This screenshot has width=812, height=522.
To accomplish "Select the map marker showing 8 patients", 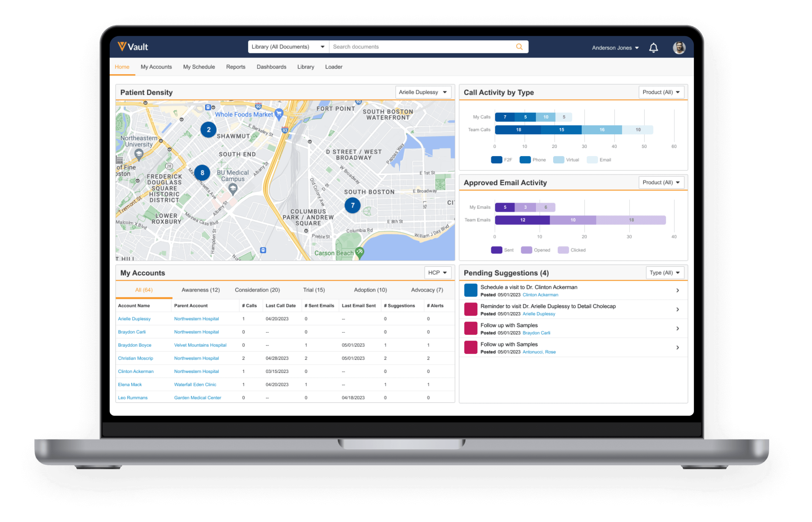I will click(202, 173).
